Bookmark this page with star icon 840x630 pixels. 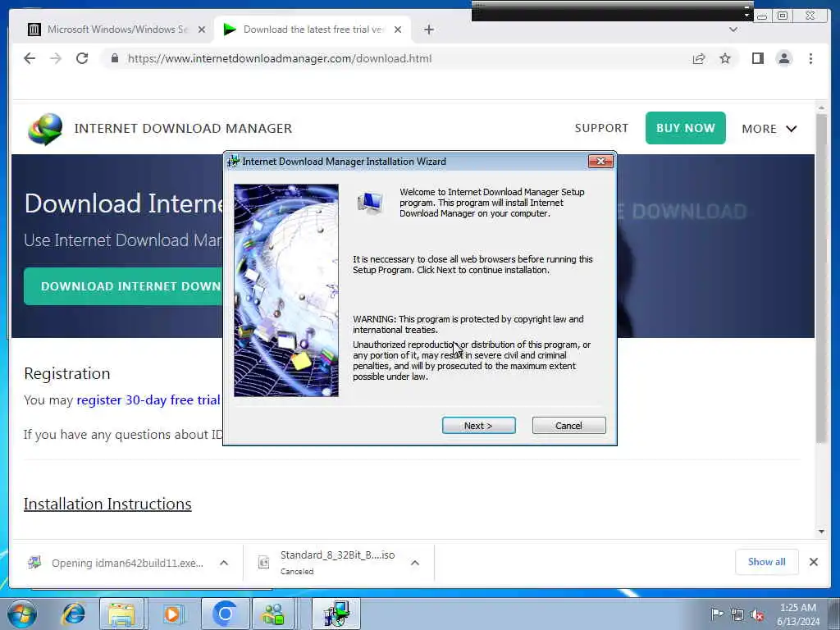pos(725,58)
